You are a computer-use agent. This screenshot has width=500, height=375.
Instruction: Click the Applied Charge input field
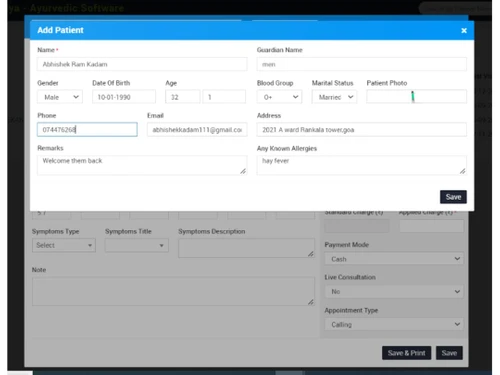[x=431, y=226]
